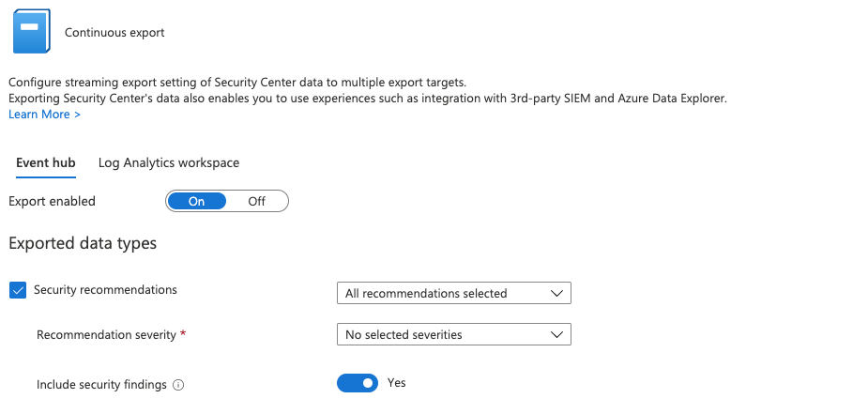Click the Exported data types heading
868x414 pixels.
[x=83, y=244]
